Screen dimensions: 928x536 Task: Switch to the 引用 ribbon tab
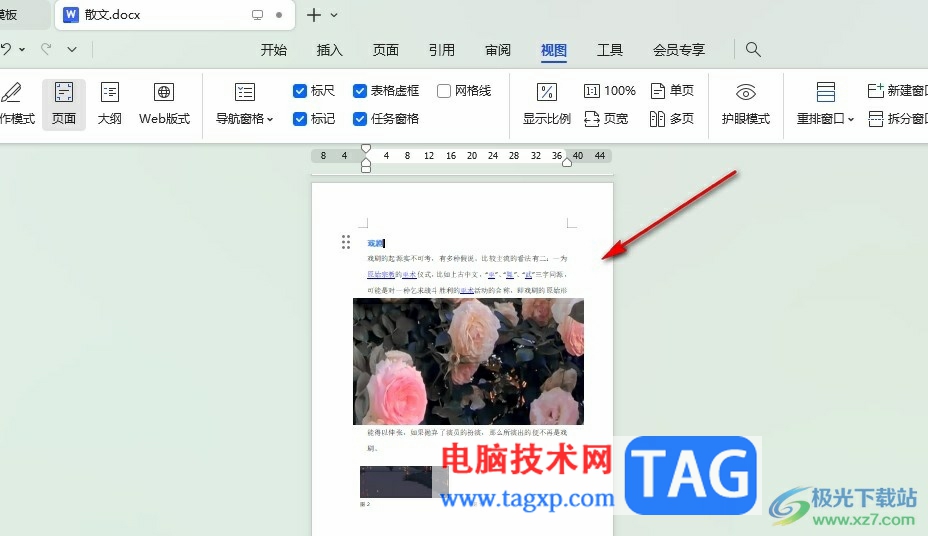442,50
